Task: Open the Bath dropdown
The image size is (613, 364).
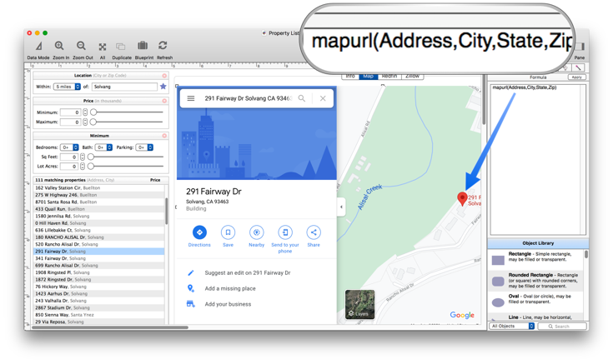Action: 103,147
